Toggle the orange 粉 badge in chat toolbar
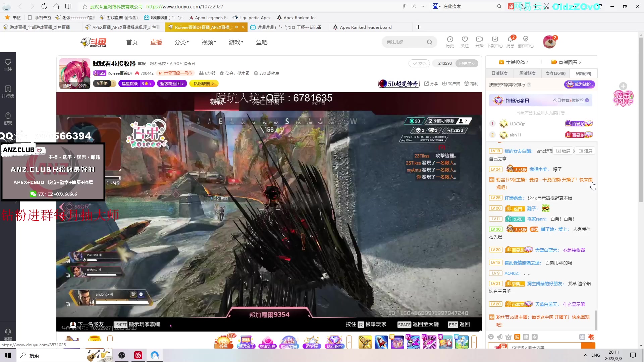 (517, 337)
